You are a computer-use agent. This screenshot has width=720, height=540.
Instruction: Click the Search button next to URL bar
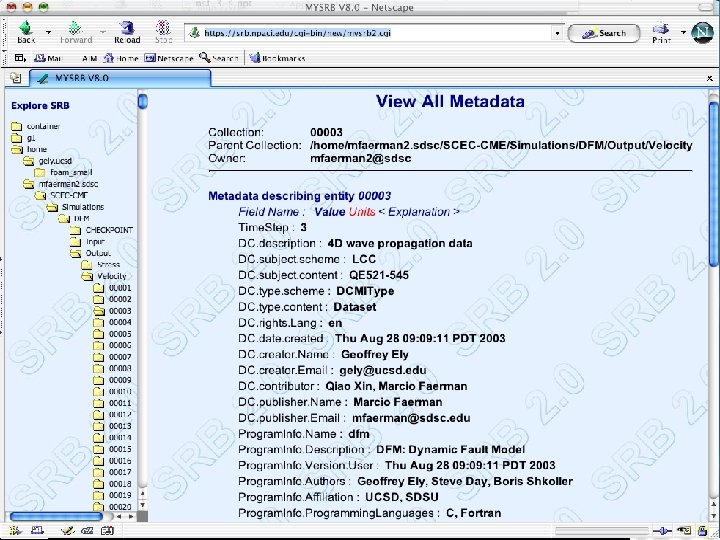pyautogui.click(x=604, y=33)
